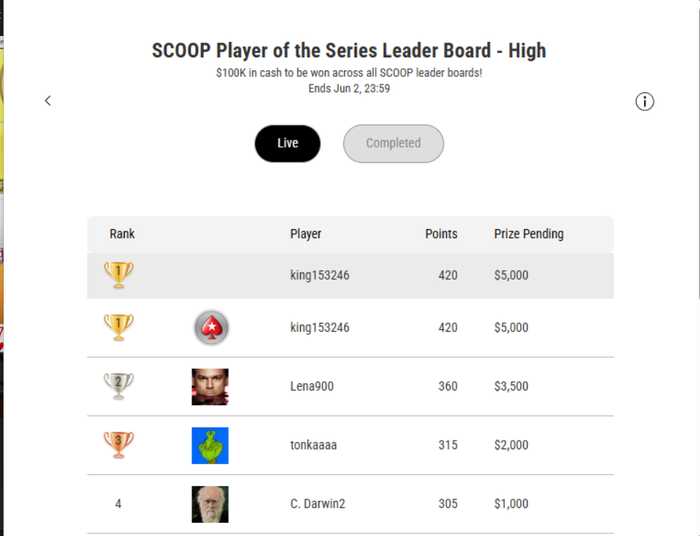
Task: Open the leaderboard info icon
Action: (644, 102)
